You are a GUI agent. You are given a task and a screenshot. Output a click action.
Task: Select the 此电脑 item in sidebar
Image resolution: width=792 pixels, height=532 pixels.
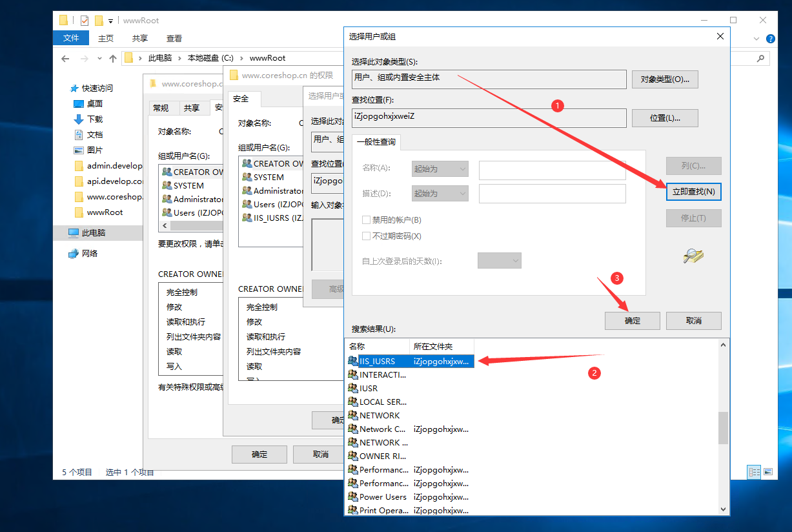click(93, 232)
